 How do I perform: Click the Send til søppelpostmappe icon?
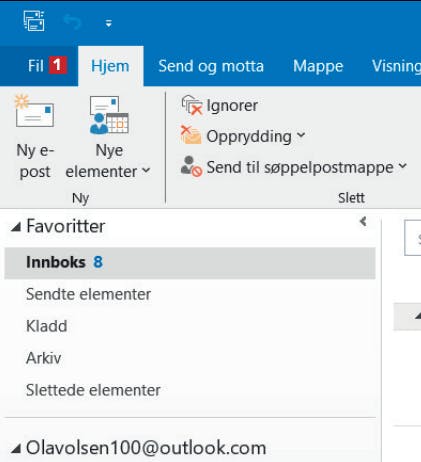pyautogui.click(x=191, y=166)
